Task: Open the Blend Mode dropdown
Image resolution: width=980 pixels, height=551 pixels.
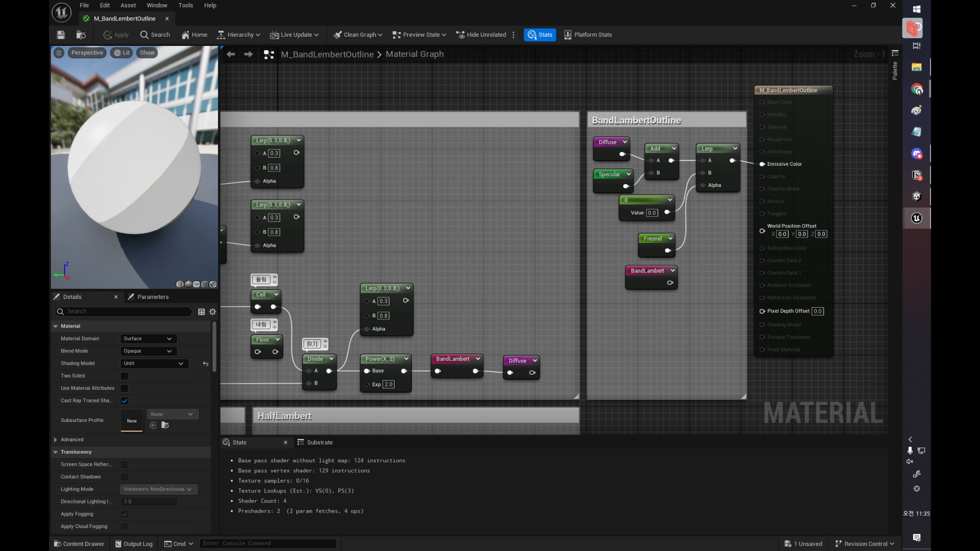Action: pyautogui.click(x=148, y=351)
